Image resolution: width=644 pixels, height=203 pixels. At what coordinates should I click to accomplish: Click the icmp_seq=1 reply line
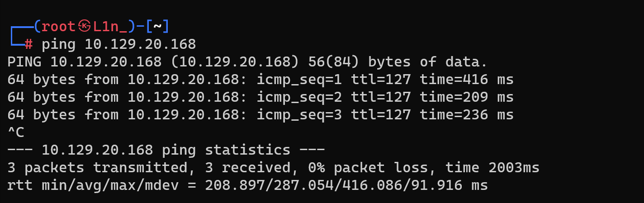[260, 80]
